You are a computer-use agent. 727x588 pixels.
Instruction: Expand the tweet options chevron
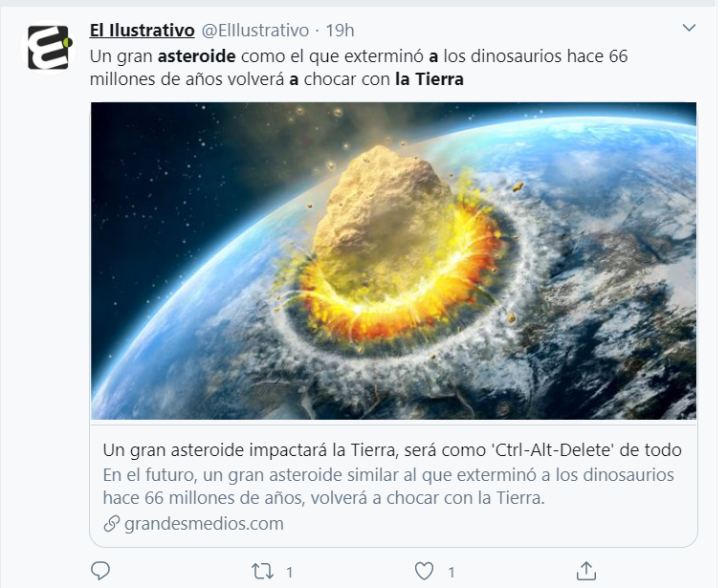pos(689,28)
